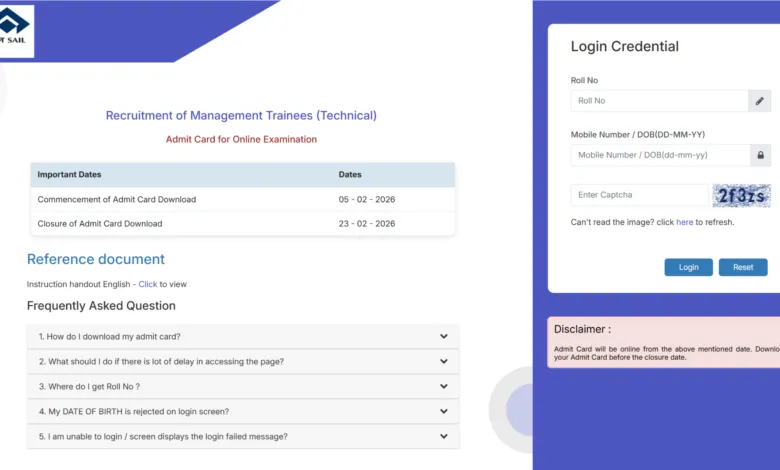Click the 'Frequently Asked Question' heading
This screenshot has height=470, width=780.
[x=101, y=306]
